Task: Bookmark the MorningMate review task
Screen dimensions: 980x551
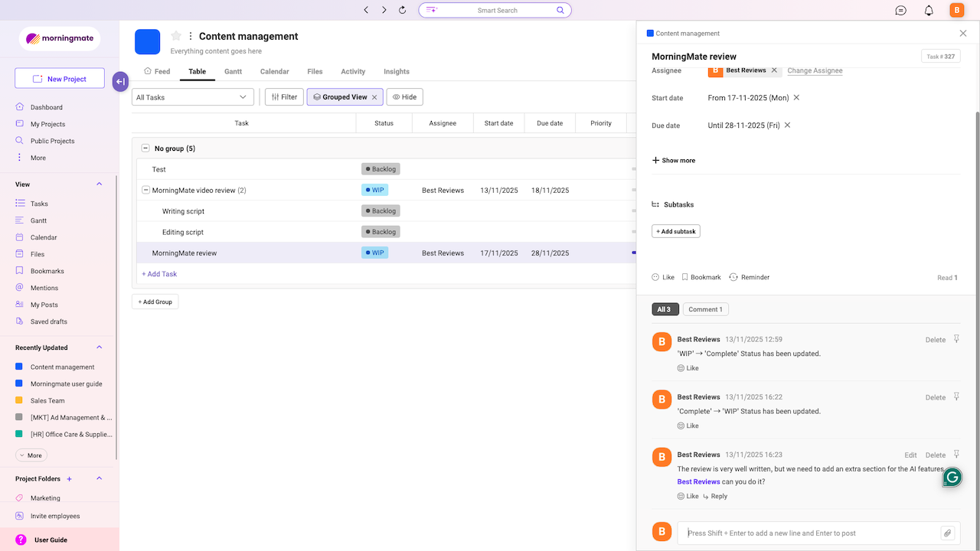Action: coord(701,277)
